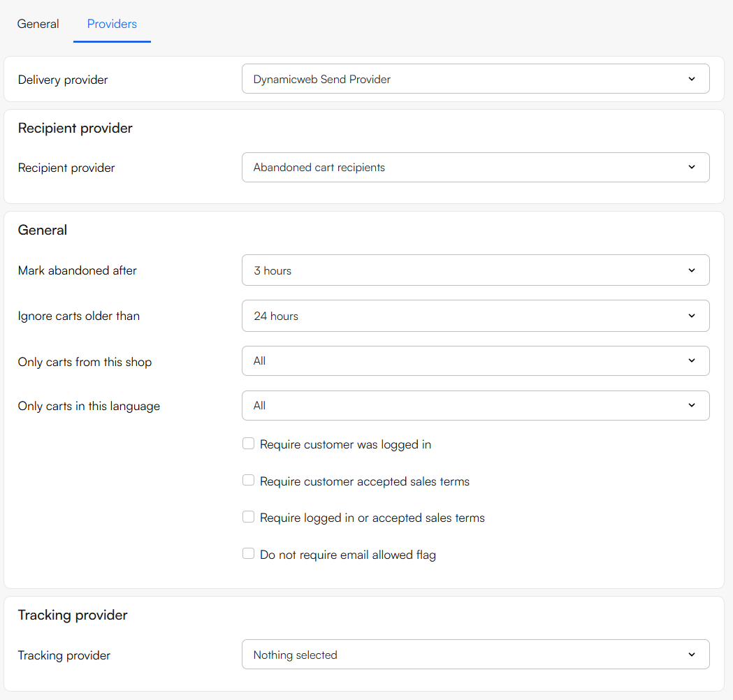This screenshot has width=733, height=700.
Task: Choose a shop in Only carts from this shop
Action: click(x=475, y=361)
